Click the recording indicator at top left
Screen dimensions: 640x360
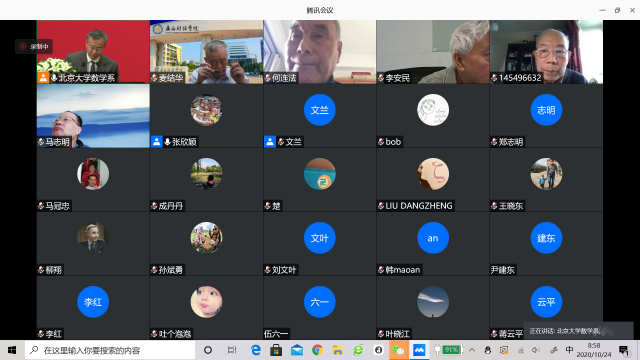[x=34, y=47]
